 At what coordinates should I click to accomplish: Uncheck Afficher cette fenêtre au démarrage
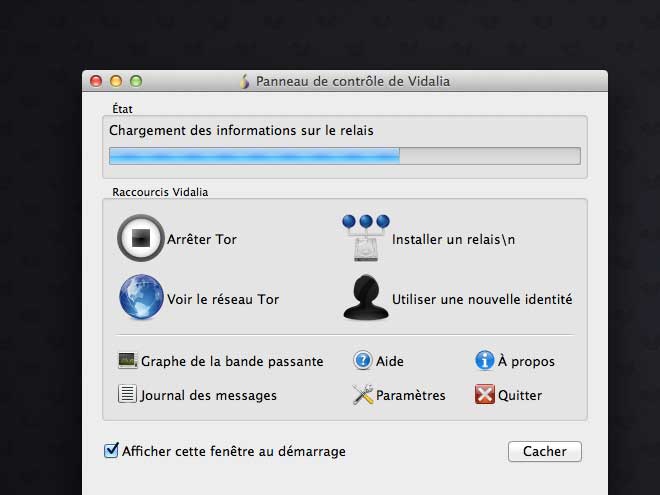click(x=111, y=450)
